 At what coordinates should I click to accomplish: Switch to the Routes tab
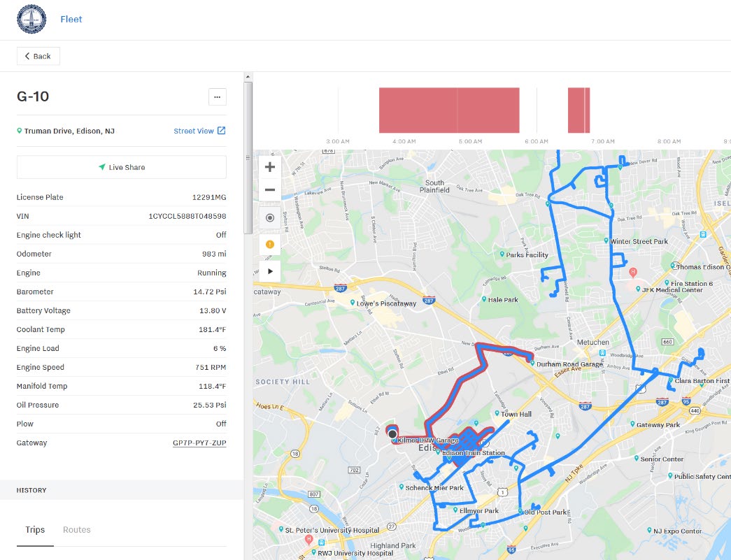pyautogui.click(x=76, y=530)
